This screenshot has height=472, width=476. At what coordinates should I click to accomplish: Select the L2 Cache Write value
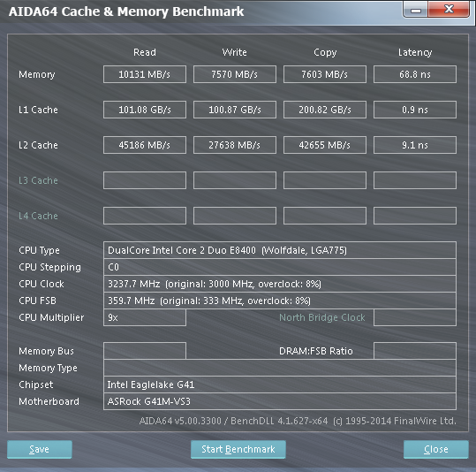235,145
